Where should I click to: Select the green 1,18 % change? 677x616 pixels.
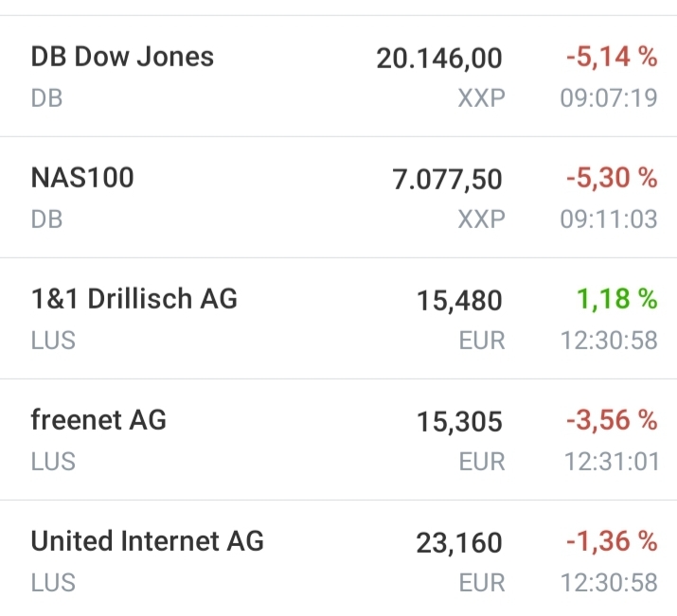[x=616, y=300]
